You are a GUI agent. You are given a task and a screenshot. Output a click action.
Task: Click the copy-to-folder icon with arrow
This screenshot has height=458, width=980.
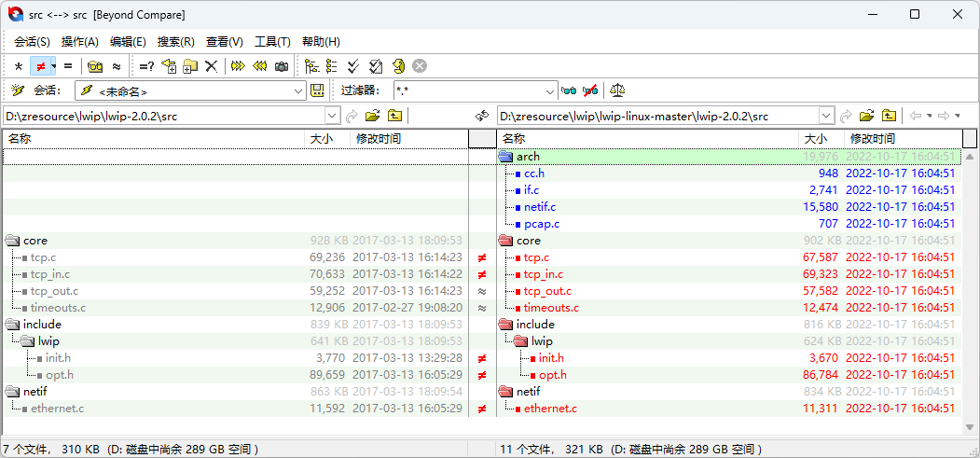coord(169,66)
